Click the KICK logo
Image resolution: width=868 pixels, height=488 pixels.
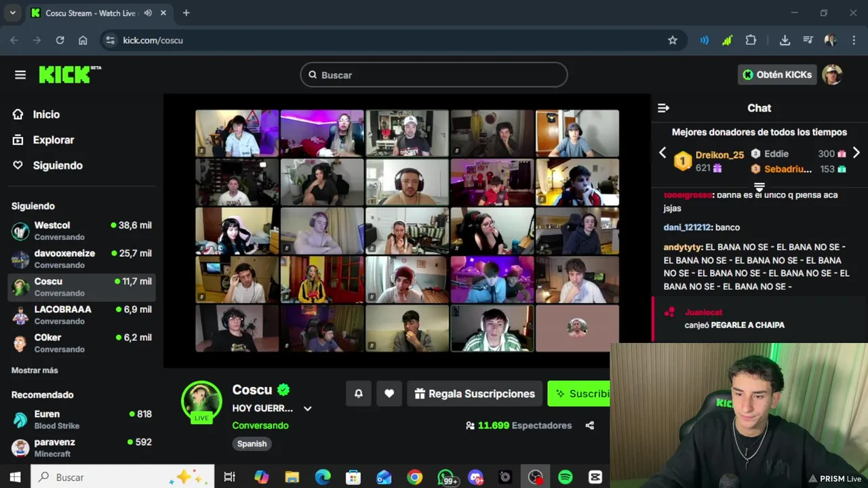70,75
